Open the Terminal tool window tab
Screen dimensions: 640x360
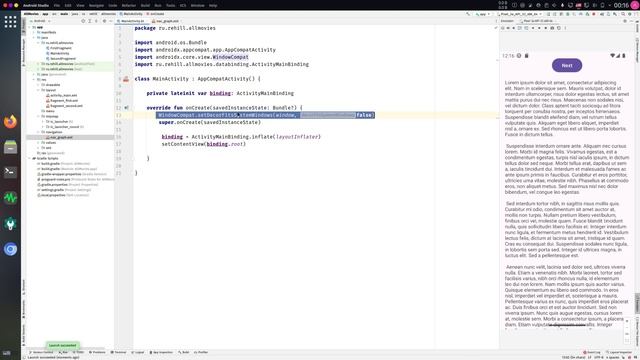pyautogui.click(x=119, y=352)
